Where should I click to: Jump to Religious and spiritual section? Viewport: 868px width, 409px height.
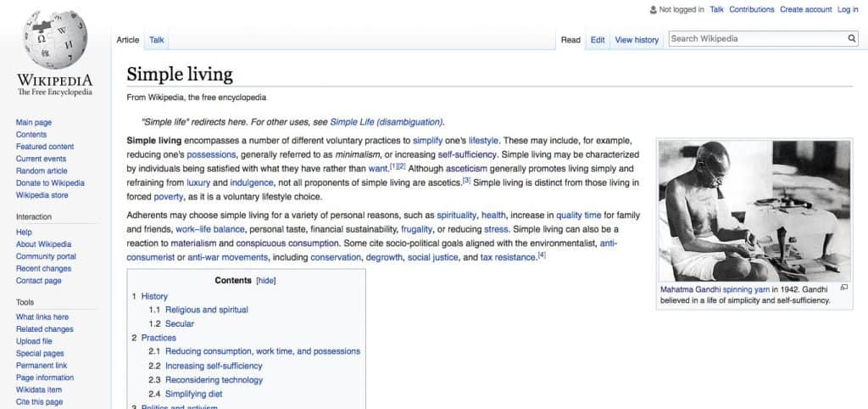pyautogui.click(x=207, y=311)
